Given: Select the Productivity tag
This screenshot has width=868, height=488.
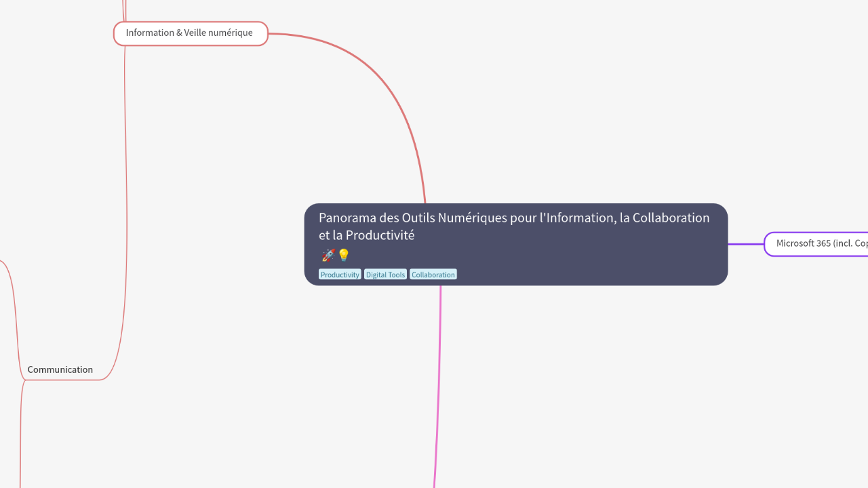Looking at the screenshot, I should [x=340, y=274].
